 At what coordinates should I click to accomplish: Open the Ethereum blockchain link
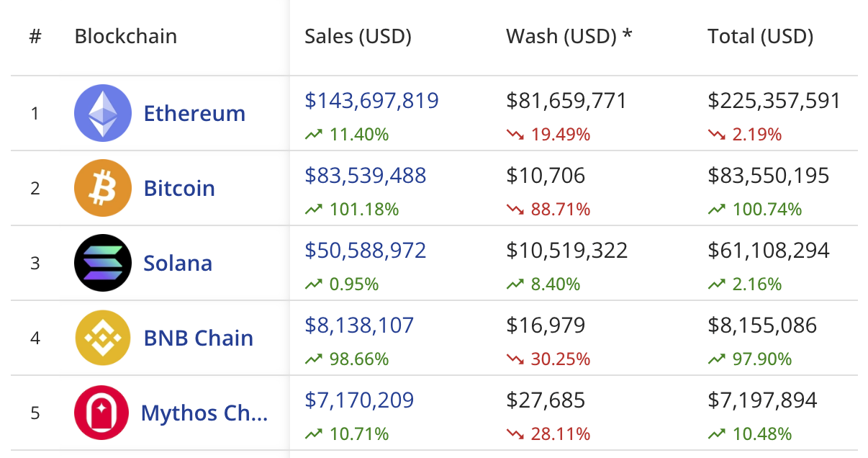coord(194,113)
